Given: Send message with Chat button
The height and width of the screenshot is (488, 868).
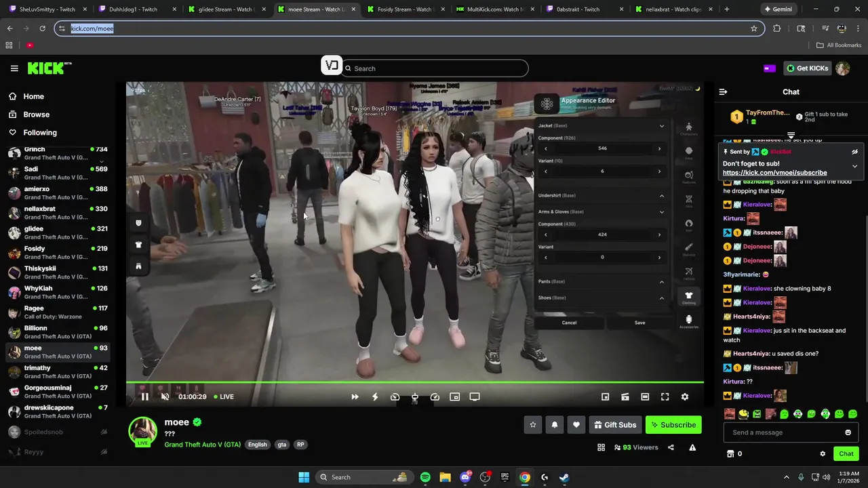Looking at the screenshot, I should coord(846,454).
